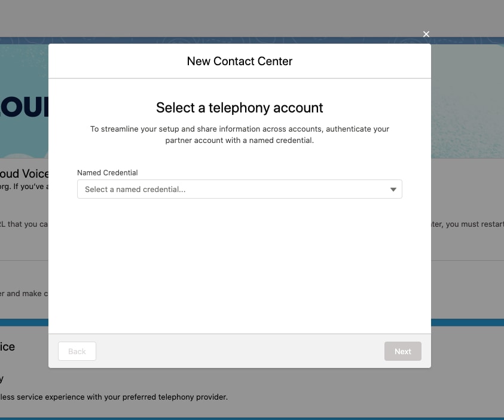Click the 'Select a telephony account' heading
The height and width of the screenshot is (420, 504).
(x=240, y=108)
